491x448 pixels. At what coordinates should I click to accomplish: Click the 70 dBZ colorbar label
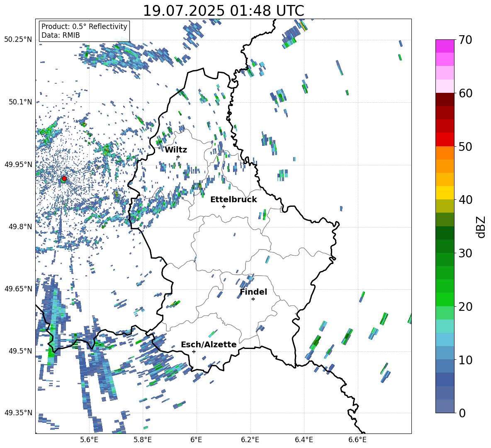click(x=465, y=40)
